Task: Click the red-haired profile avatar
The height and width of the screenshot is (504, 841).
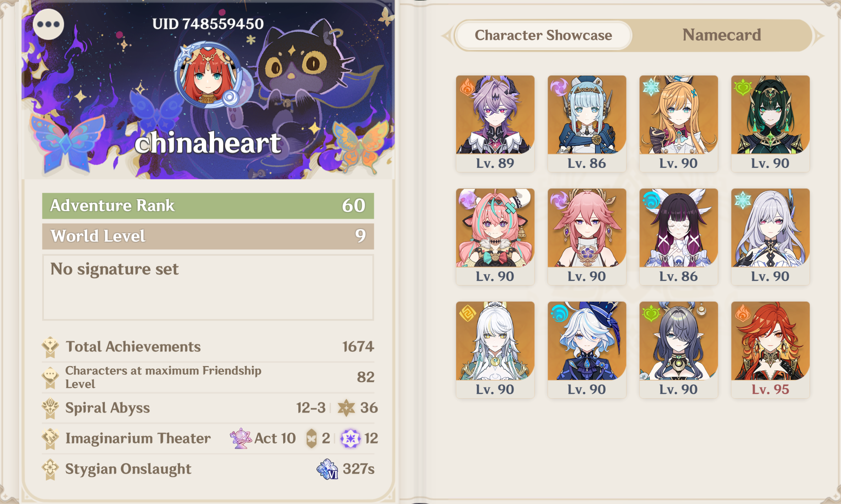Action: coord(208,75)
